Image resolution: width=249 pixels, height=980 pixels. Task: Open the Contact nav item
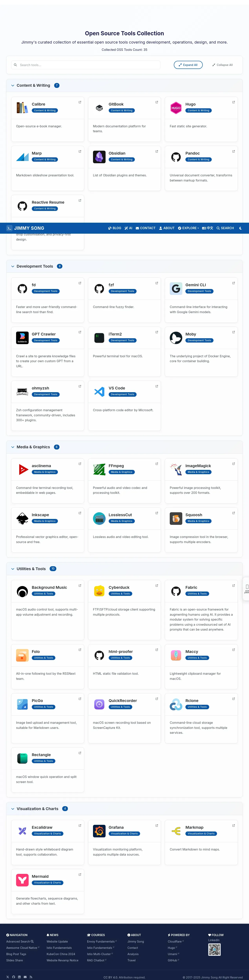tap(145, 228)
